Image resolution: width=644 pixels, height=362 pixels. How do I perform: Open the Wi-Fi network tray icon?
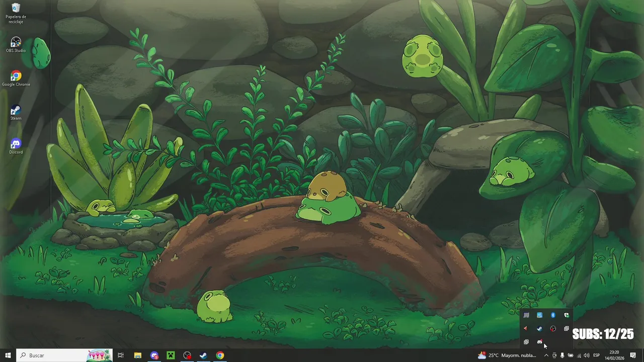coord(579,355)
